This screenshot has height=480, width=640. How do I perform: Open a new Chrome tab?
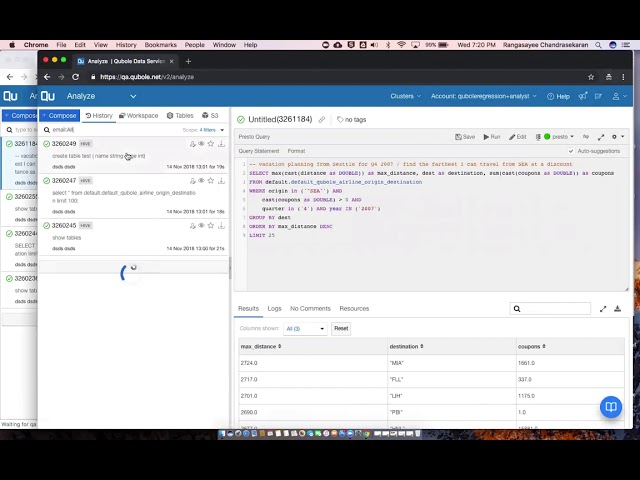coord(188,61)
